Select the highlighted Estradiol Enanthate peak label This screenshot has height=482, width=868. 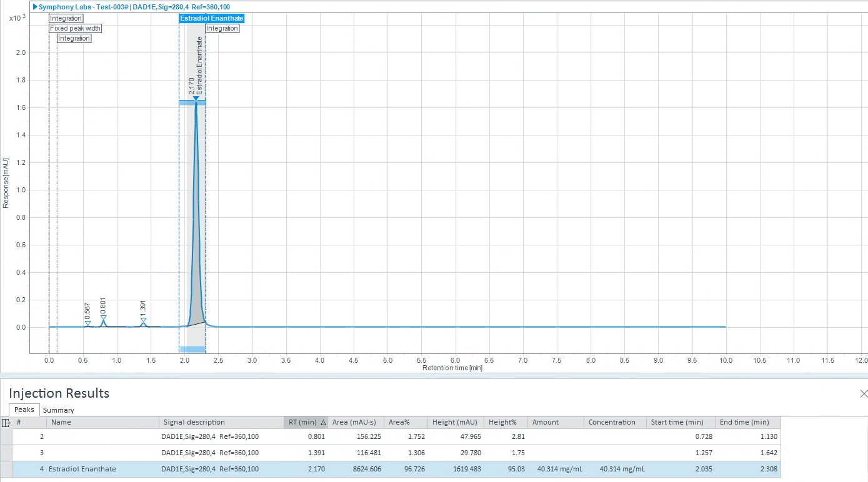211,18
